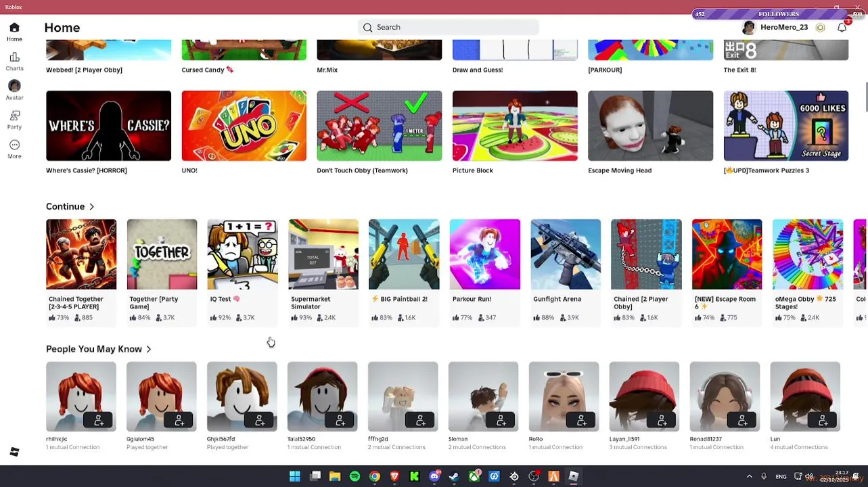Screen dimensions: 868x487
Task: Open Picture Block game thumbnail
Action: [x=515, y=126]
